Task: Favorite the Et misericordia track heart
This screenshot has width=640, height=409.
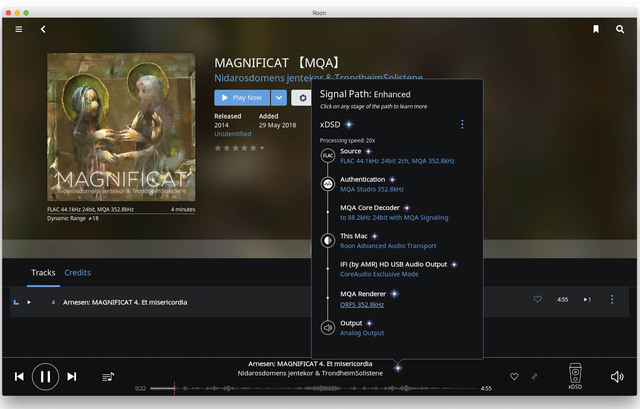Action: coord(537,300)
